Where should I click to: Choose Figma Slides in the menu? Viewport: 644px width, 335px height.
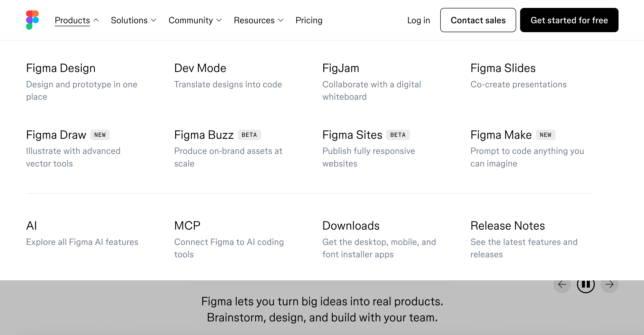click(503, 68)
